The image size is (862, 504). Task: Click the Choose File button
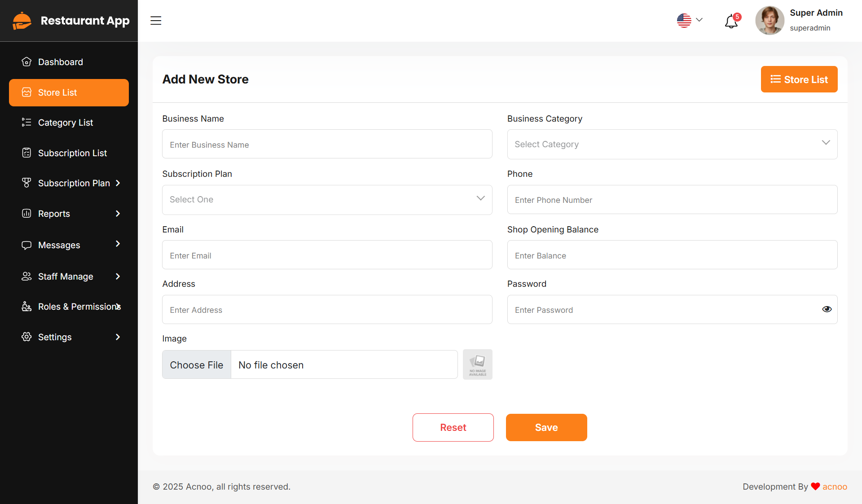(197, 365)
